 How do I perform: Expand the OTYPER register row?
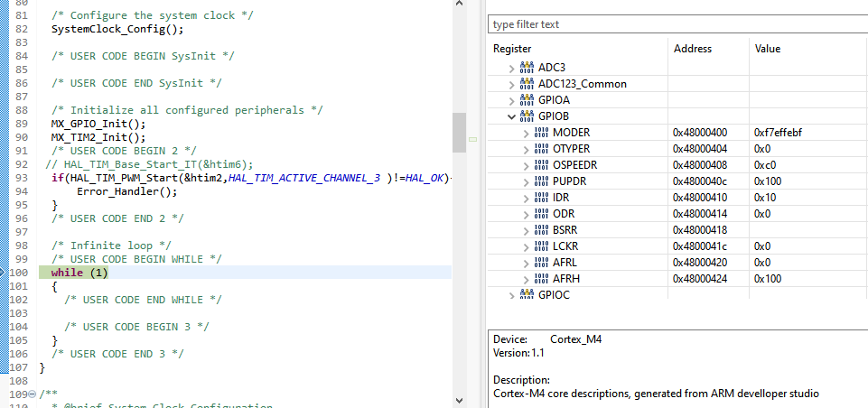pos(526,149)
